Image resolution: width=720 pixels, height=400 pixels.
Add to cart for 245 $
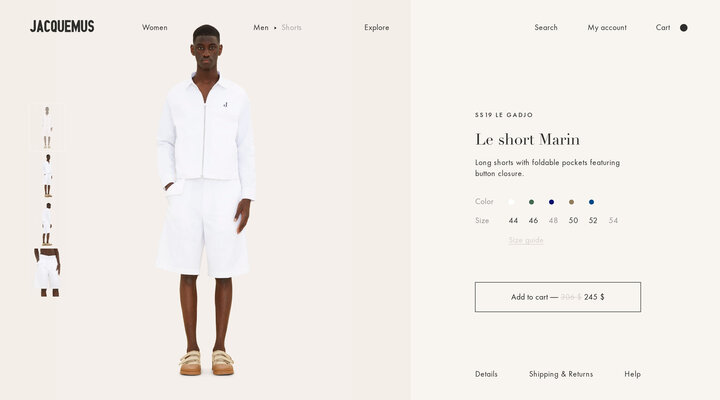pos(558,297)
